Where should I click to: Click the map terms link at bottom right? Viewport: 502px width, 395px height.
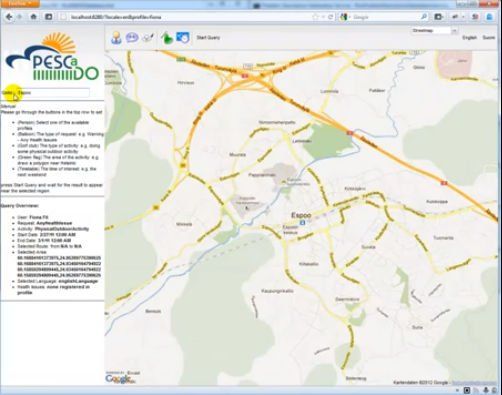point(475,383)
